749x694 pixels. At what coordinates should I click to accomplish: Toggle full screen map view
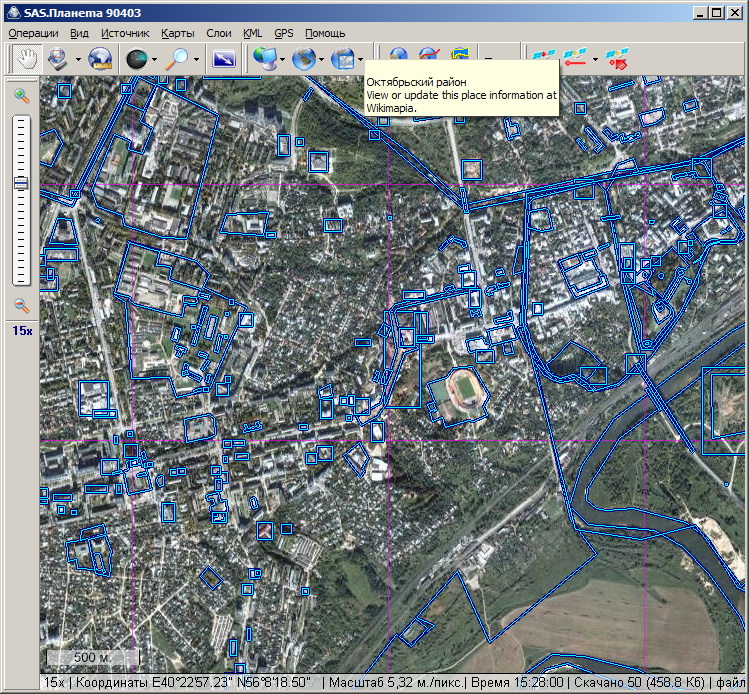coord(224,59)
